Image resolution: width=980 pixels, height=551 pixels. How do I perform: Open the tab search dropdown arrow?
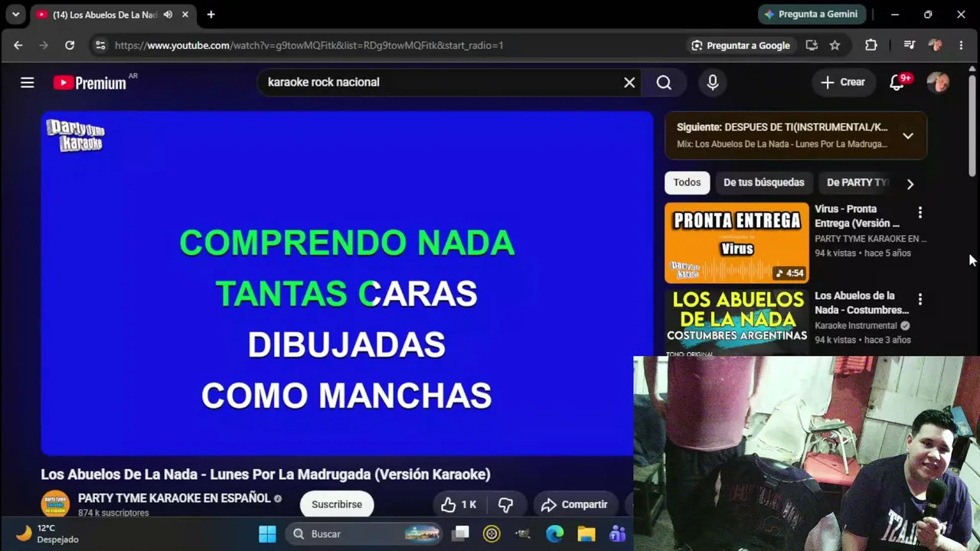(x=15, y=15)
